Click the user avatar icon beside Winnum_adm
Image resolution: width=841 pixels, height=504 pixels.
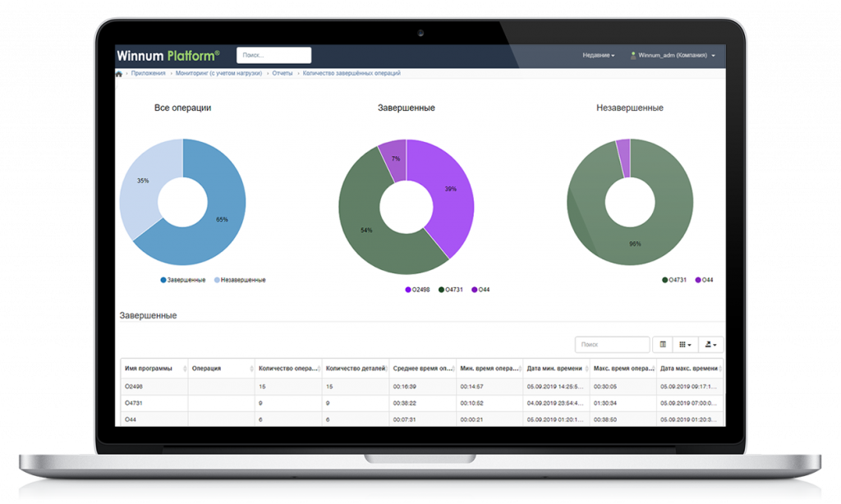point(633,56)
